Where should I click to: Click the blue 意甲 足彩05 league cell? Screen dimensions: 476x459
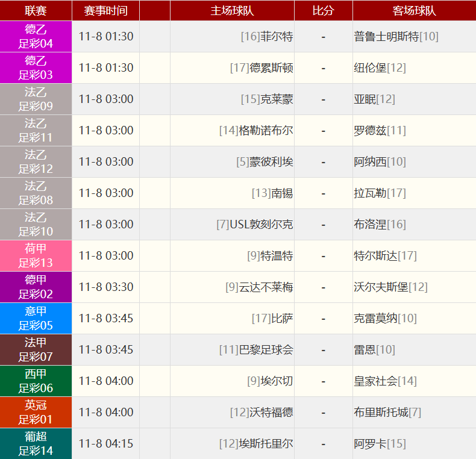36,319
